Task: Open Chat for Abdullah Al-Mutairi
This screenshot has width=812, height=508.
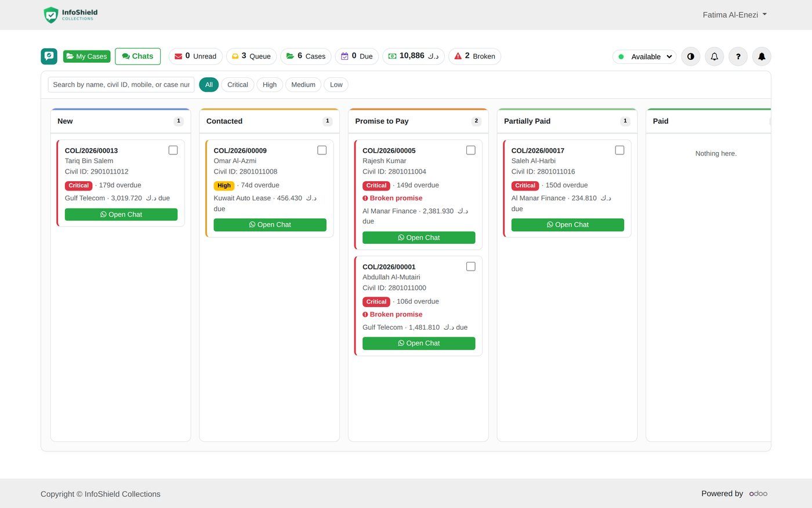Action: click(x=419, y=343)
